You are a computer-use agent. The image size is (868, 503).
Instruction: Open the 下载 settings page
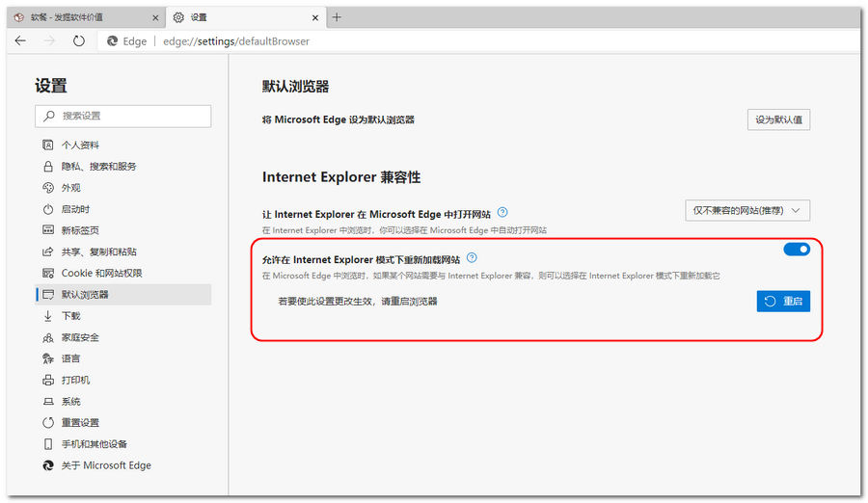[x=70, y=316]
